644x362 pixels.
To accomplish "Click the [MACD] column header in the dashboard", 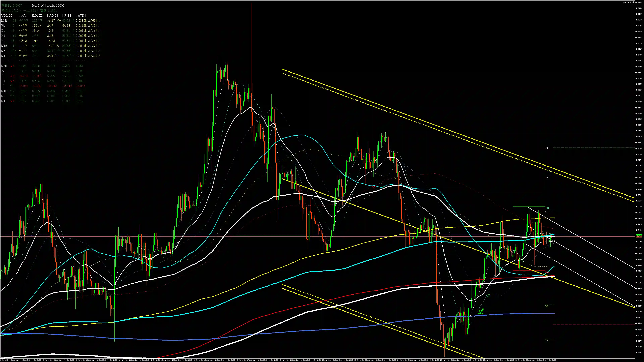I will pos(38,15).
